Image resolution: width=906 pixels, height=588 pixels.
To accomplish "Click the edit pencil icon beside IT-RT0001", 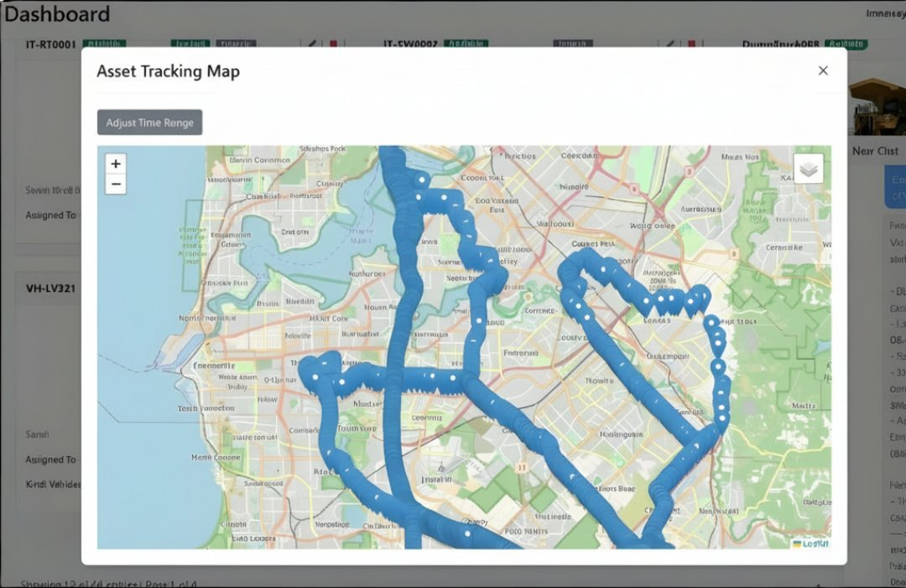I will [x=311, y=43].
